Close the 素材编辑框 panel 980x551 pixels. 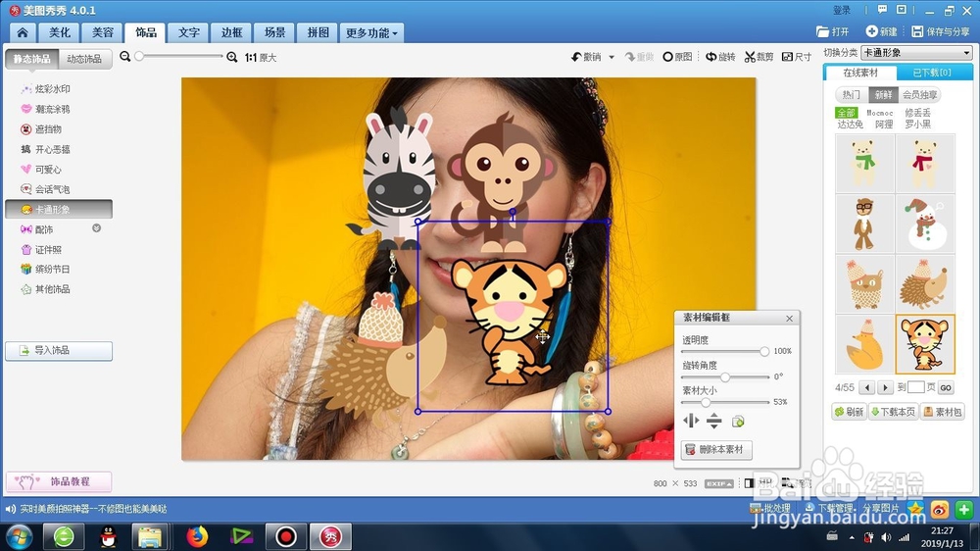click(789, 319)
